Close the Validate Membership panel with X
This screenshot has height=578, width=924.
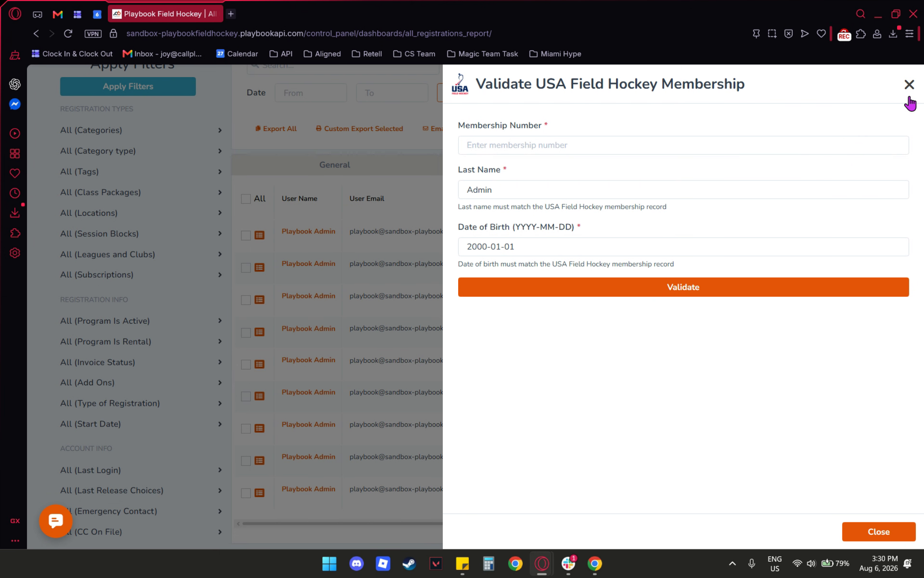909,84
